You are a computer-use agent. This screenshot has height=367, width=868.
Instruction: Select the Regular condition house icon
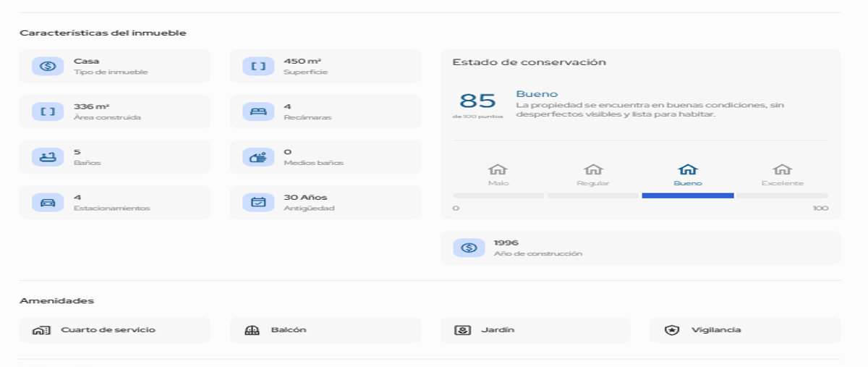pyautogui.click(x=593, y=170)
